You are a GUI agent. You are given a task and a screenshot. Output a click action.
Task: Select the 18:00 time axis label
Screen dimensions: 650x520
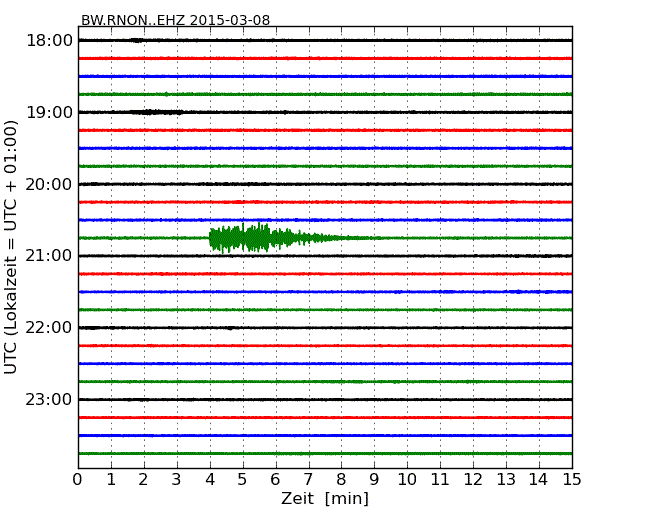(x=49, y=41)
